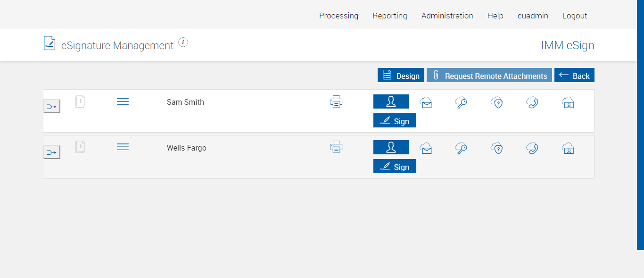
Task: Click the Sign button for Sam Smith
Action: coord(395,121)
